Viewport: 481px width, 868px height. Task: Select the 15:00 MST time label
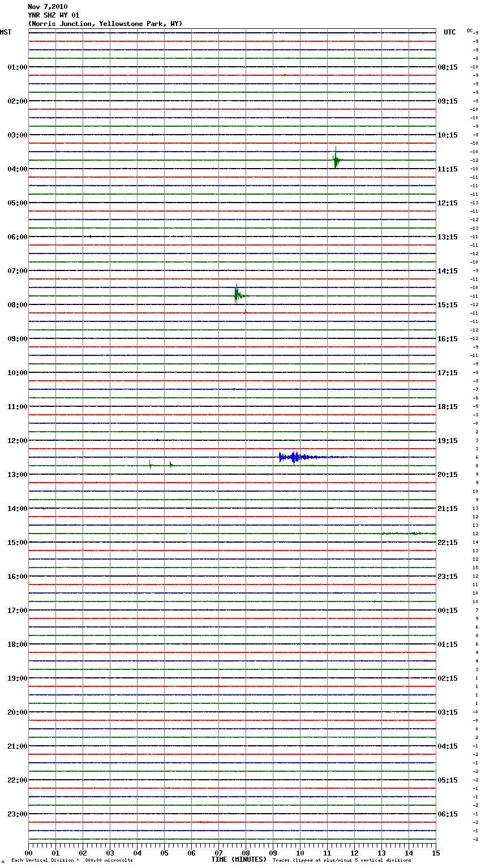point(18,543)
